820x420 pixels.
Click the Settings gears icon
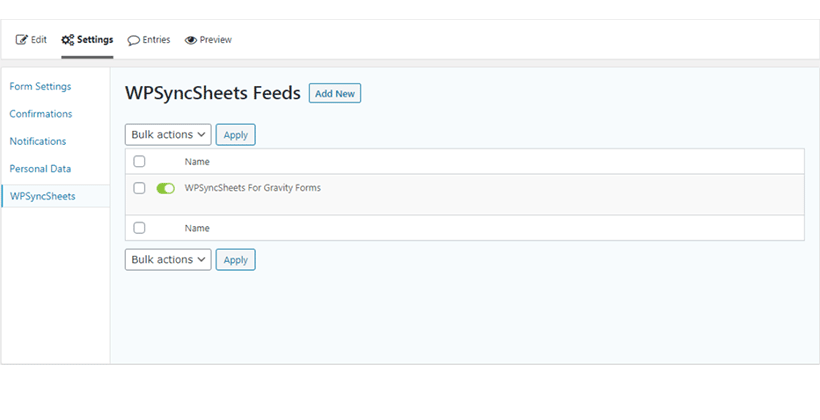(x=67, y=40)
